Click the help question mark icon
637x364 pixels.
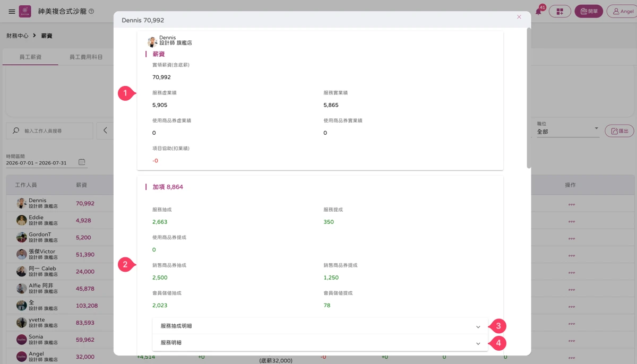91,11
